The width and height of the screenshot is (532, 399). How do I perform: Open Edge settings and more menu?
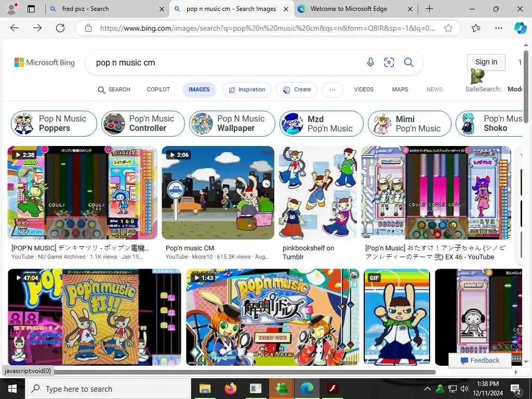(498, 28)
